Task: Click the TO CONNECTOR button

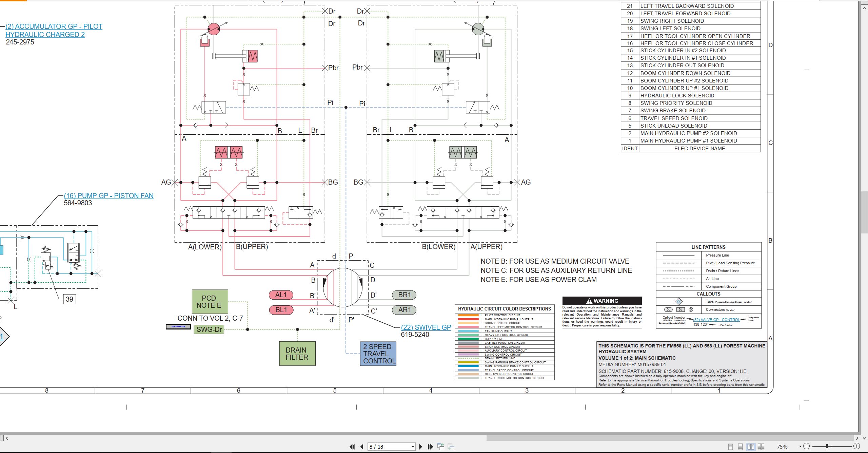Action: click(178, 327)
